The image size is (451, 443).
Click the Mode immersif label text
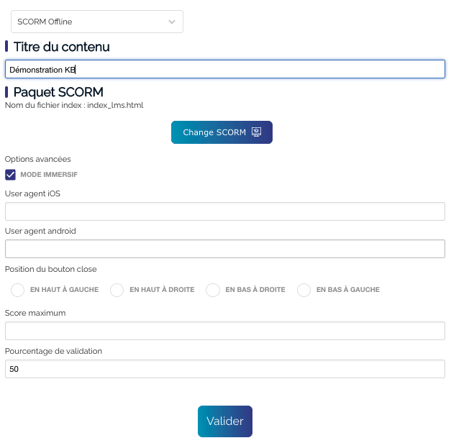pos(49,175)
